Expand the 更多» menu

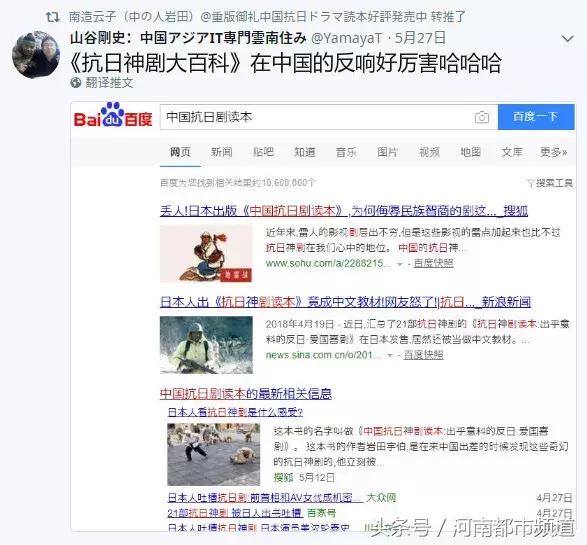click(554, 152)
